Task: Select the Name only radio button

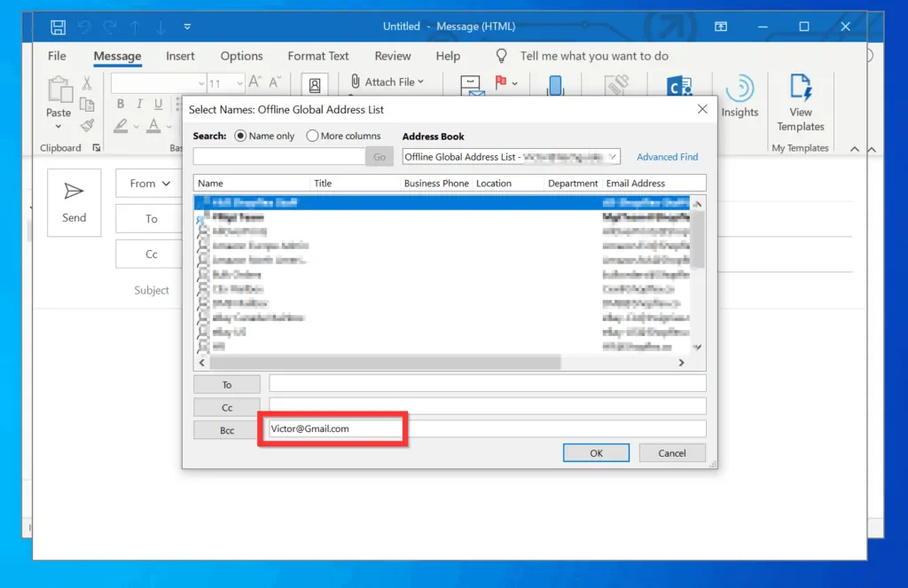Action: click(239, 136)
